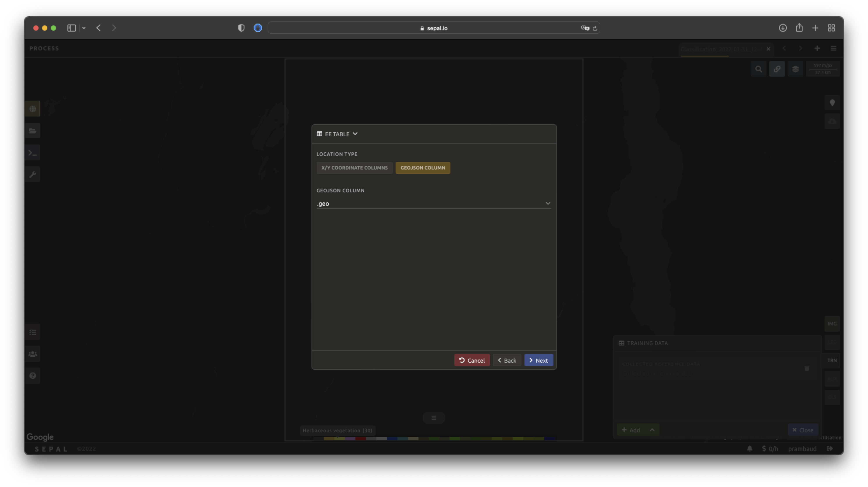Open the TRN training data tab
The width and height of the screenshot is (868, 487).
(x=832, y=360)
